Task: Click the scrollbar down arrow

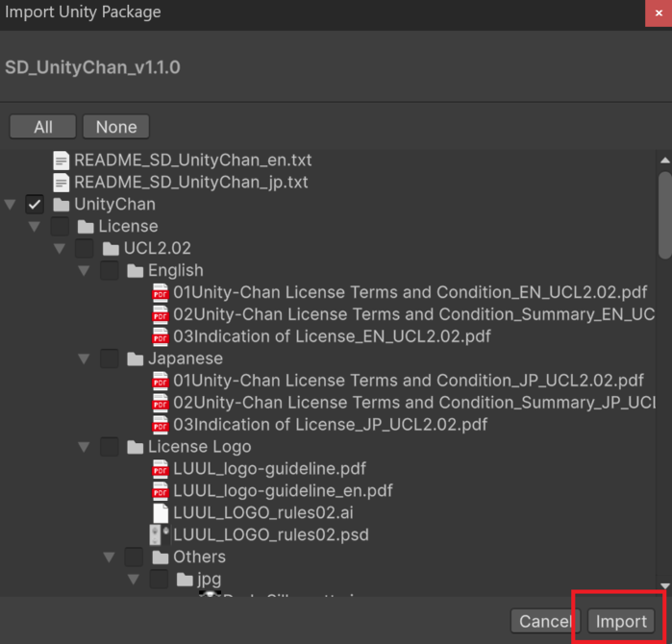Action: pos(665,585)
